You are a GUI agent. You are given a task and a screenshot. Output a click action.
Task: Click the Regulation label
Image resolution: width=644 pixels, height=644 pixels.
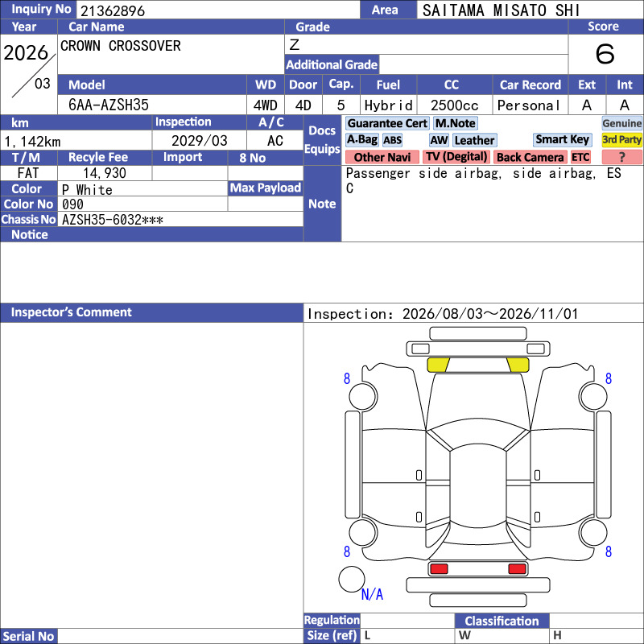pos(332,620)
